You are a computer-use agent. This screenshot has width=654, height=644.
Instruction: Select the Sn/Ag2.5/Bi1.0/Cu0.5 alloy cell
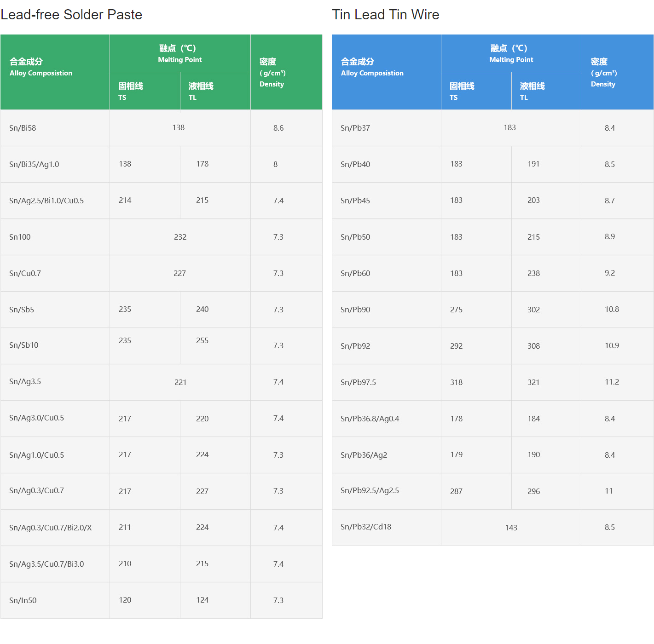[x=46, y=201]
